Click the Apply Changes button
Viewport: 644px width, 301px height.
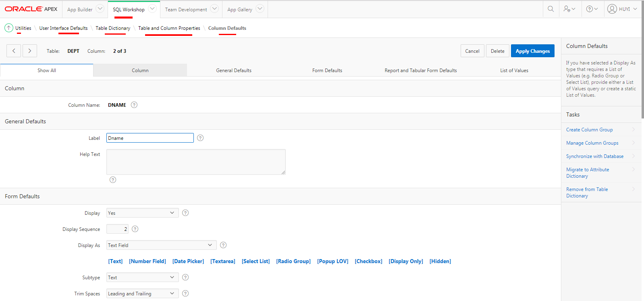532,51
